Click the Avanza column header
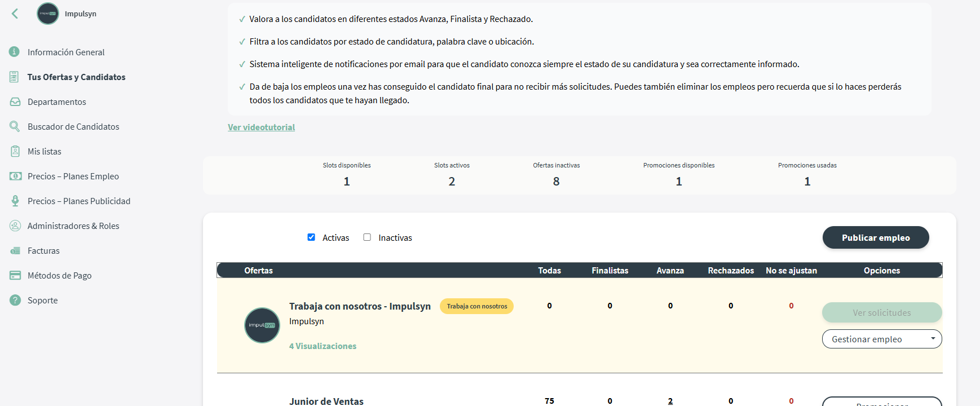 coord(670,270)
